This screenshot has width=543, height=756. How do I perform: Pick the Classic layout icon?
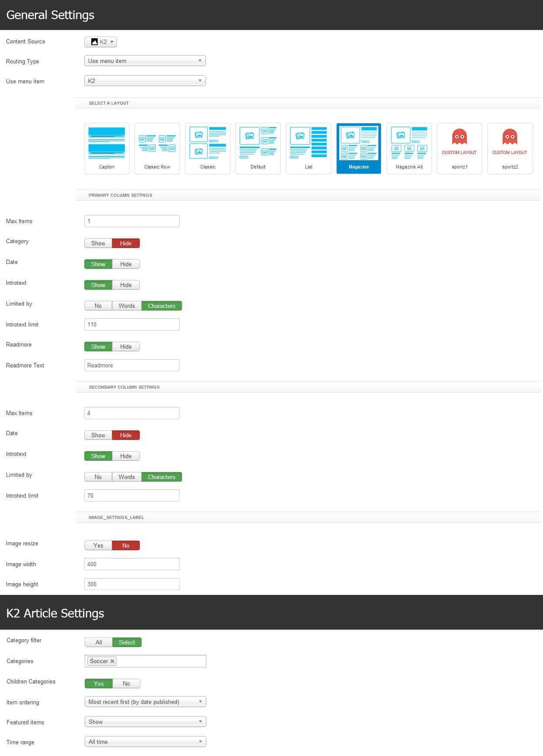[x=207, y=148]
